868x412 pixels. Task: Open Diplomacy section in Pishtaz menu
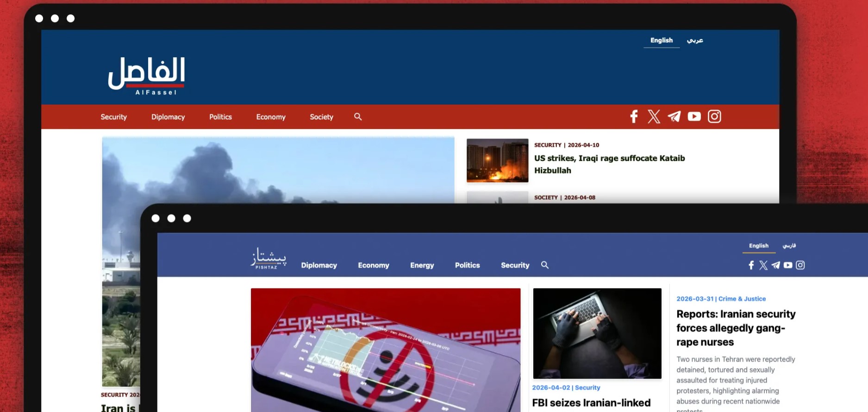click(319, 265)
